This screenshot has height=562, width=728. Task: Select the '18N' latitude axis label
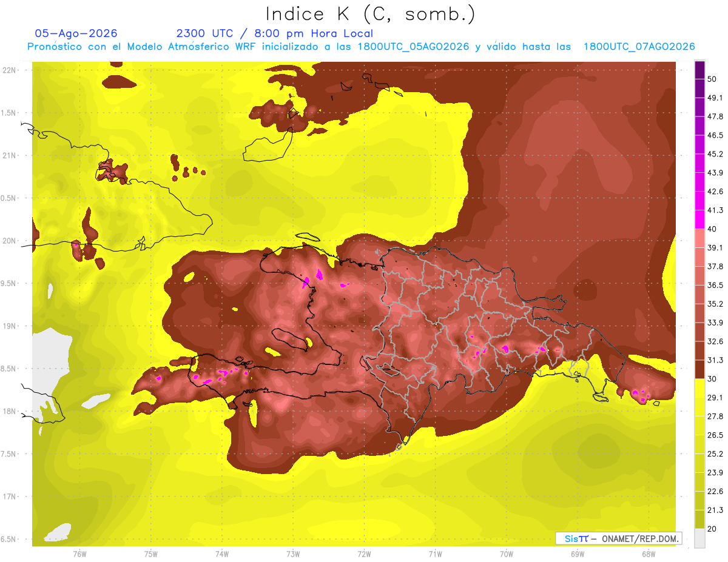click(x=10, y=411)
